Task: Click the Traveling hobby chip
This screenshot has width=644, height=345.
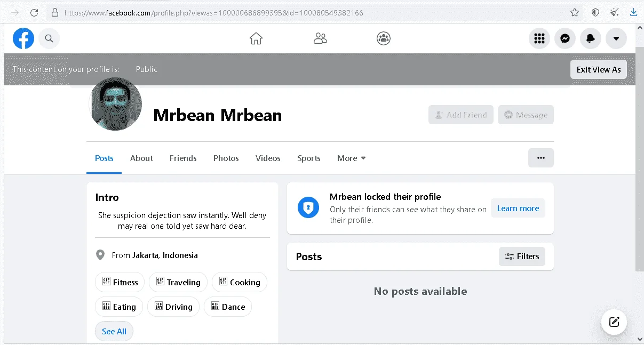Action: [178, 283]
